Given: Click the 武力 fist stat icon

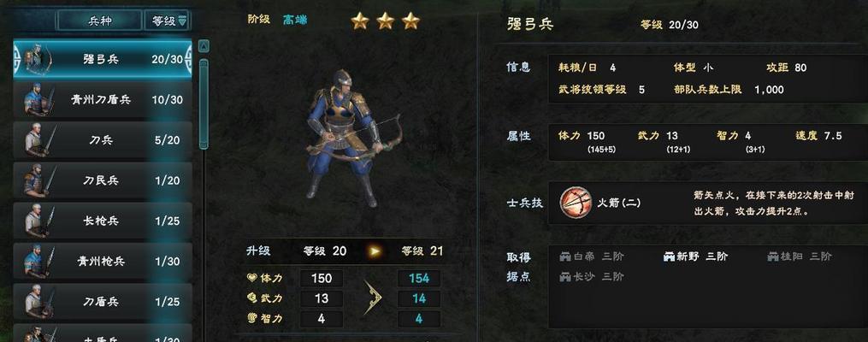Looking at the screenshot, I should point(252,298).
